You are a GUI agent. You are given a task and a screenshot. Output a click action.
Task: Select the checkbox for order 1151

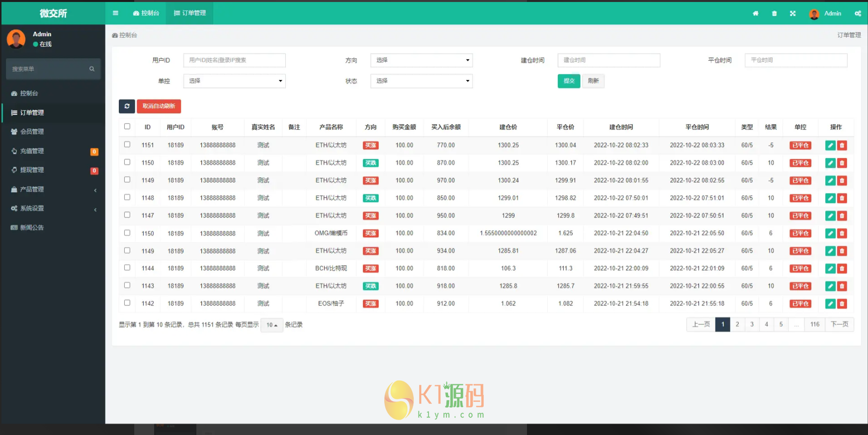click(x=127, y=145)
